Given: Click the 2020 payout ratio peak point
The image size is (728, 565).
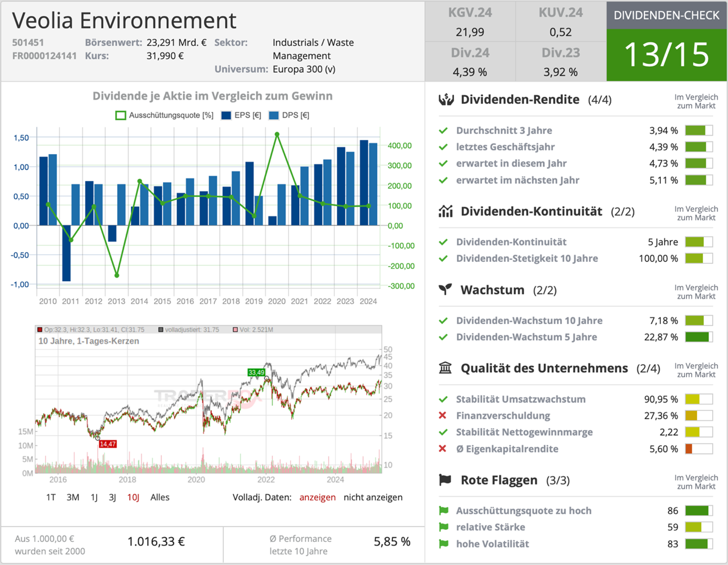Looking at the screenshot, I should click(x=277, y=135).
